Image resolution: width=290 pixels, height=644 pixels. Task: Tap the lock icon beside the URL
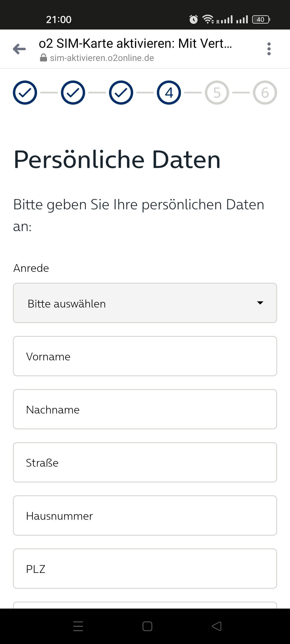coord(43,58)
